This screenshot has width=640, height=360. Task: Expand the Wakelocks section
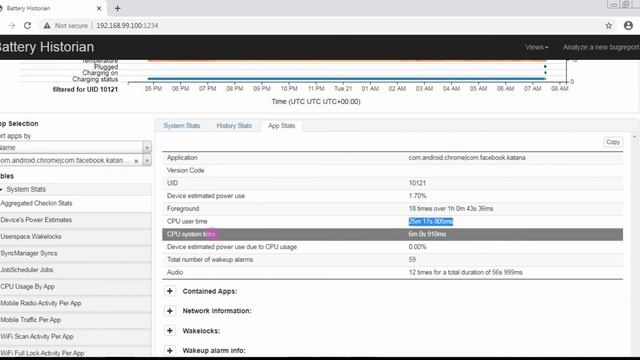(170, 331)
